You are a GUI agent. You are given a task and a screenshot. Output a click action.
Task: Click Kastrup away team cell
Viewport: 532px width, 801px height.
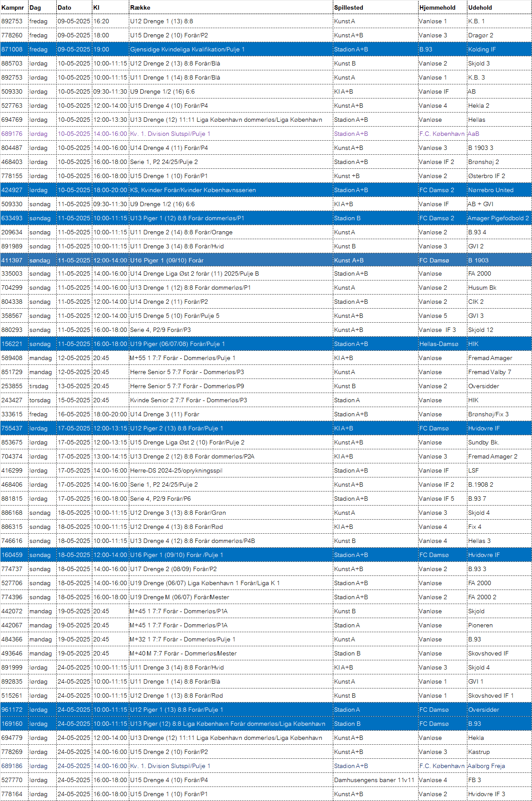coord(479,752)
